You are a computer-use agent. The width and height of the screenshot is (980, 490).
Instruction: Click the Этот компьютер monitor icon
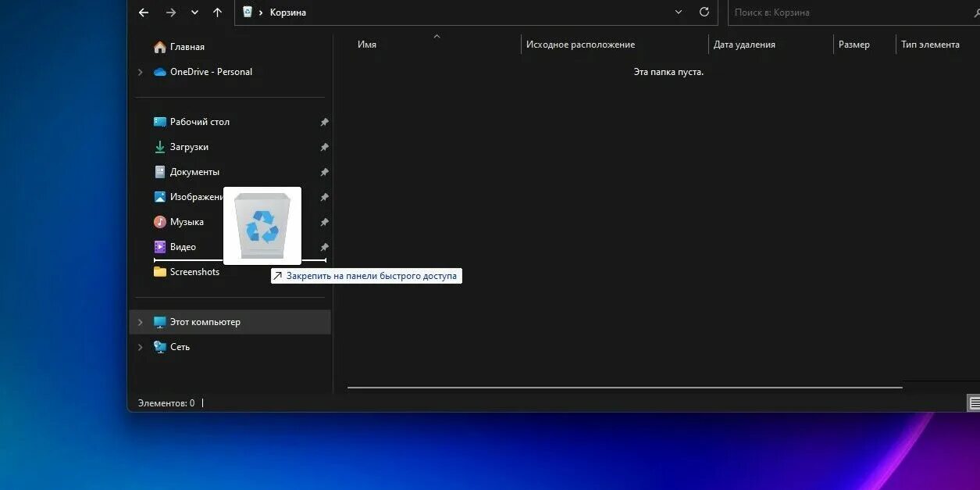coord(160,322)
